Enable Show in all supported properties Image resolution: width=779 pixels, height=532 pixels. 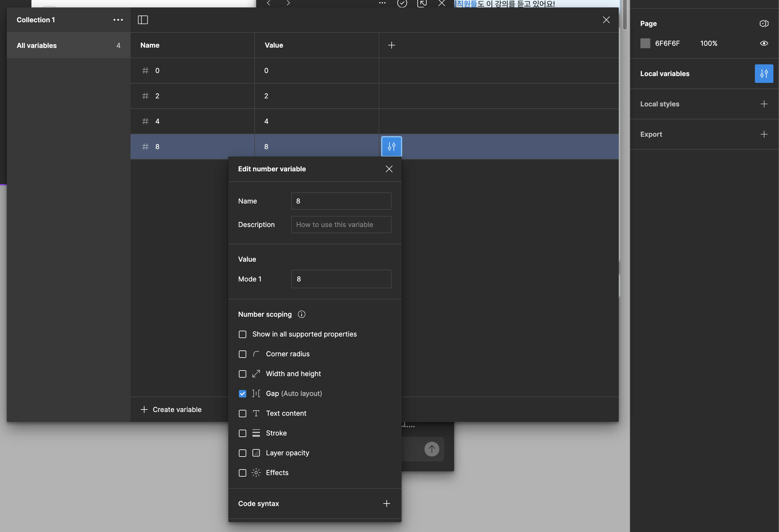242,334
